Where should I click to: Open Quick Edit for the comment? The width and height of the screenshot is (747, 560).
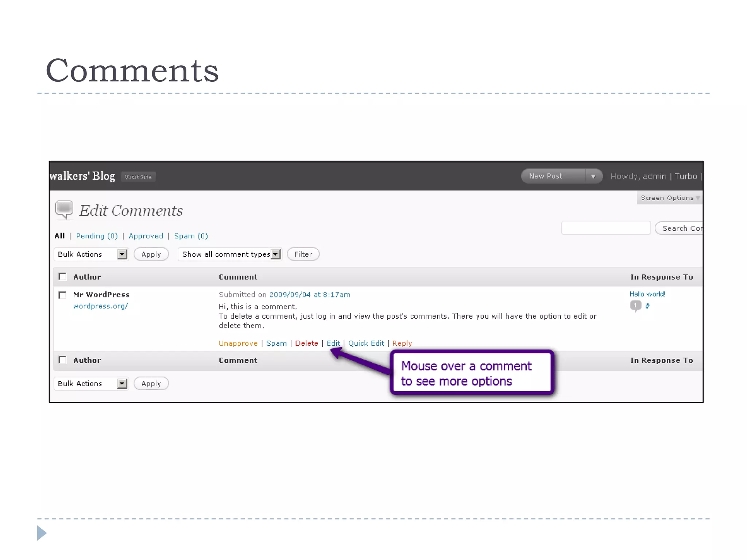(x=366, y=343)
